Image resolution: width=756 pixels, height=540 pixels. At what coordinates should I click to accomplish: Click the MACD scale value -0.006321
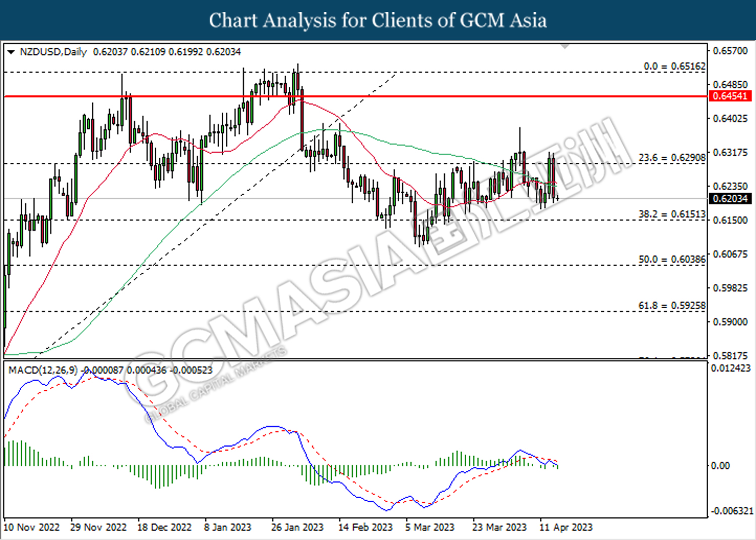point(732,511)
